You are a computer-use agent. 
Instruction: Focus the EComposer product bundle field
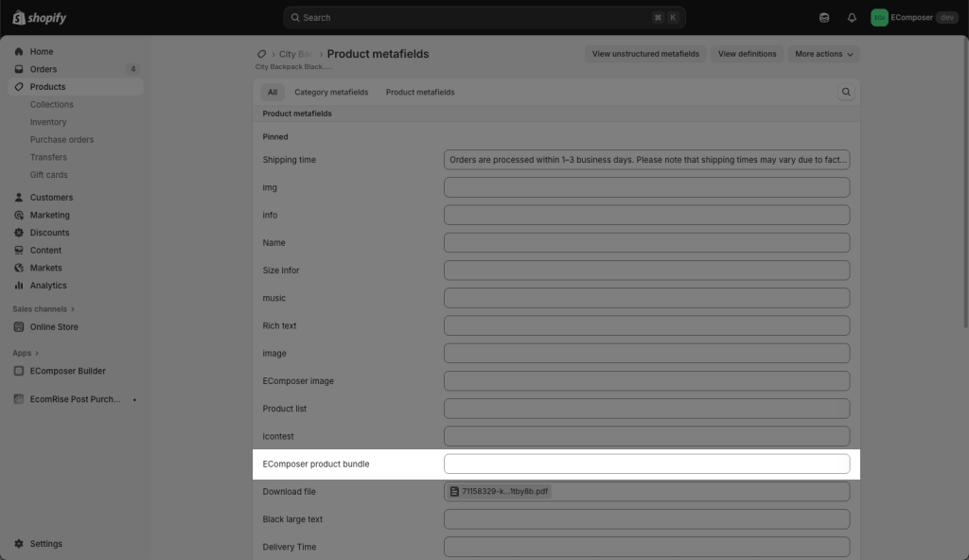pos(646,464)
